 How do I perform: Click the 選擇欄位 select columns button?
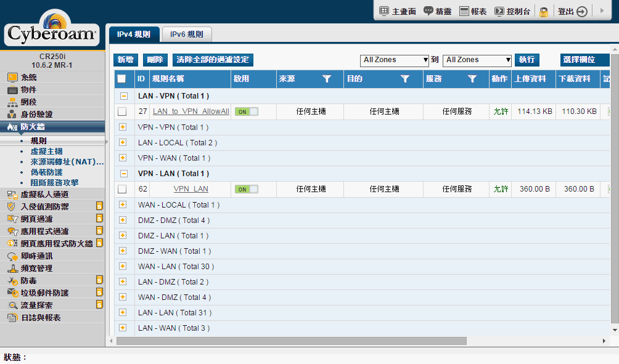pyautogui.click(x=584, y=60)
